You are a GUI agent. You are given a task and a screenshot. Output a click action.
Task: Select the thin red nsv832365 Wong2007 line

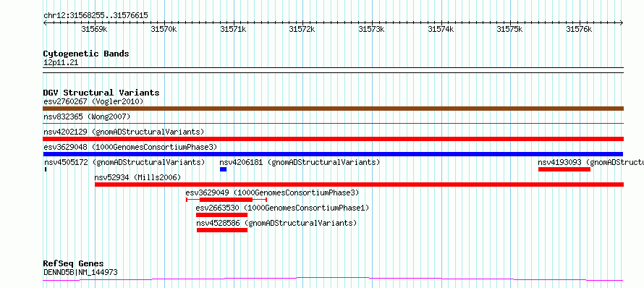tap(333, 123)
